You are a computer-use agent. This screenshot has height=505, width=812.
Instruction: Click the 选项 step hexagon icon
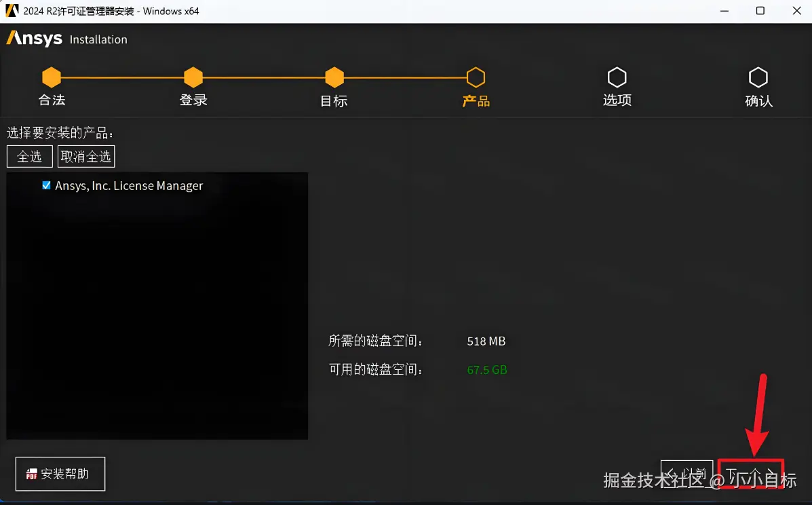point(617,77)
